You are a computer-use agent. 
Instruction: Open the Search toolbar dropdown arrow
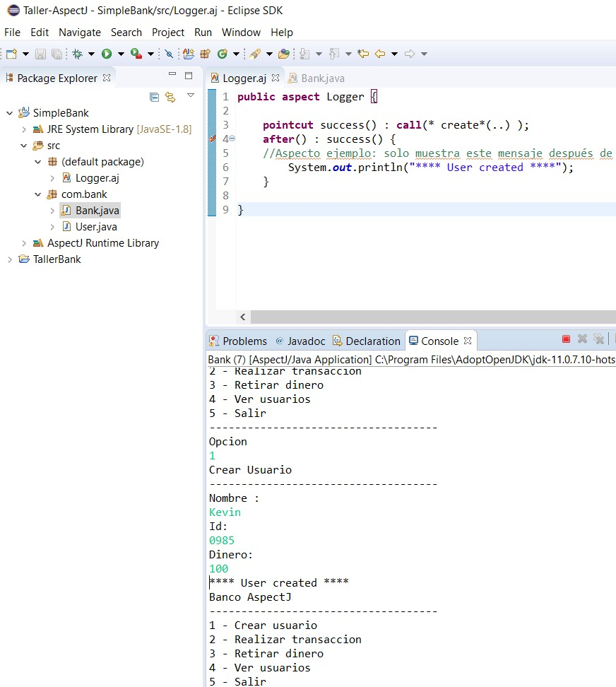pyautogui.click(x=269, y=54)
